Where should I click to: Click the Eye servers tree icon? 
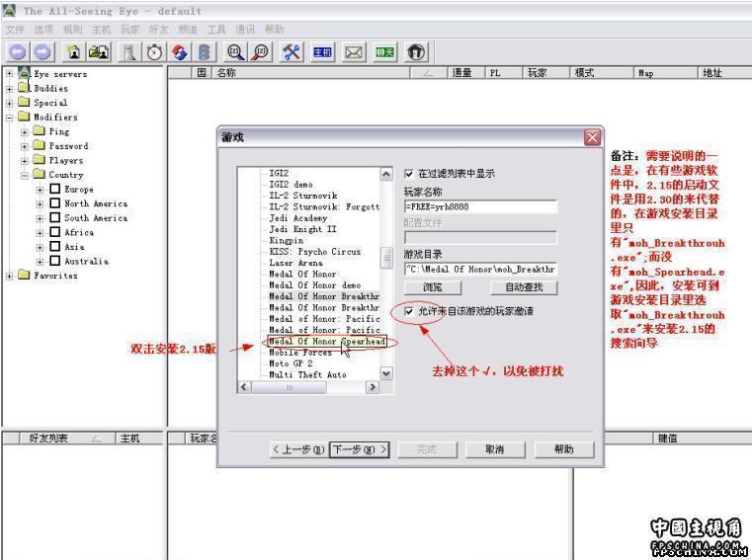click(x=24, y=73)
